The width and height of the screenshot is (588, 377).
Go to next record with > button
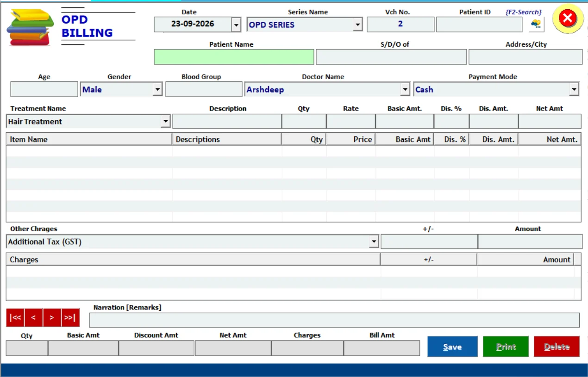[52, 317]
